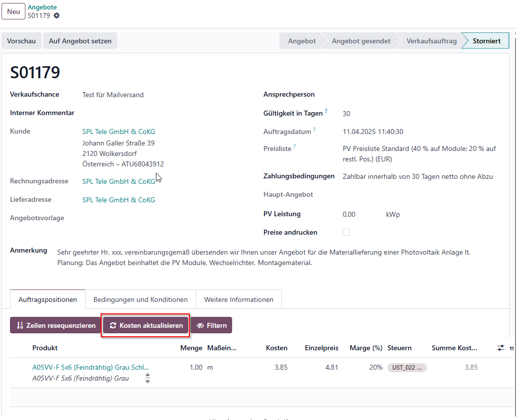Image resolution: width=521 pixels, height=420 pixels.
Task: Open column options slider icon in table header
Action: (501, 348)
